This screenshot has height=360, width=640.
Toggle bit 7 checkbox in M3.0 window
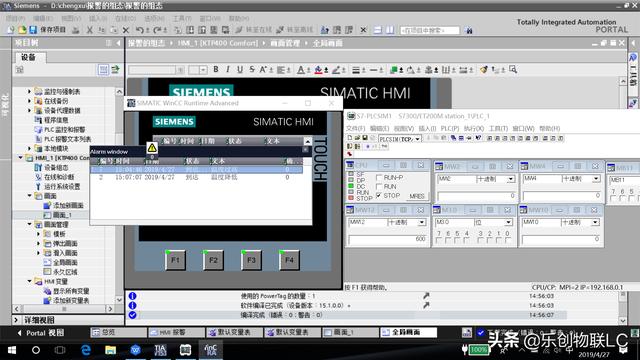click(439, 240)
